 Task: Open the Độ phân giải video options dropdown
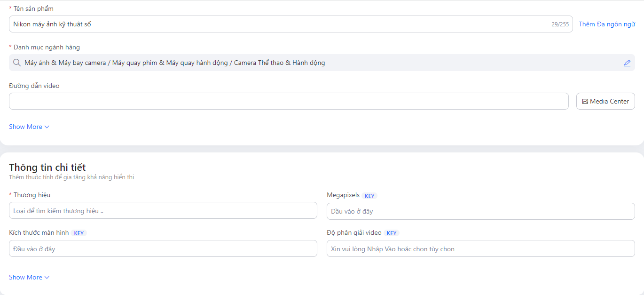(x=480, y=249)
